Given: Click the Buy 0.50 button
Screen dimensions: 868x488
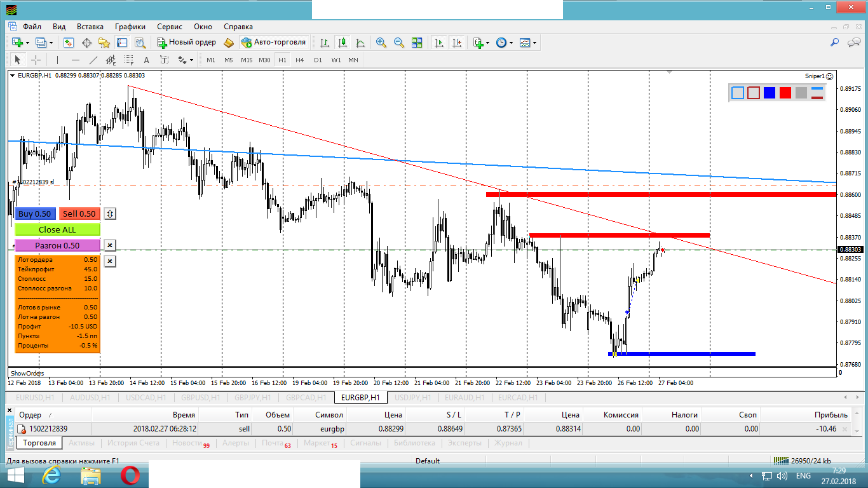Looking at the screenshot, I should point(35,214).
